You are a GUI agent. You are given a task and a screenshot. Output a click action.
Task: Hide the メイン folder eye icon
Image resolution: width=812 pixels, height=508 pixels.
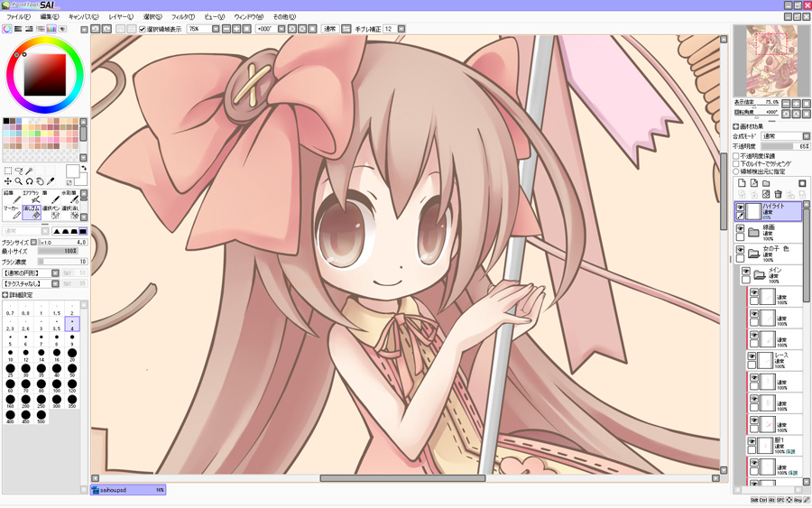coord(746,272)
